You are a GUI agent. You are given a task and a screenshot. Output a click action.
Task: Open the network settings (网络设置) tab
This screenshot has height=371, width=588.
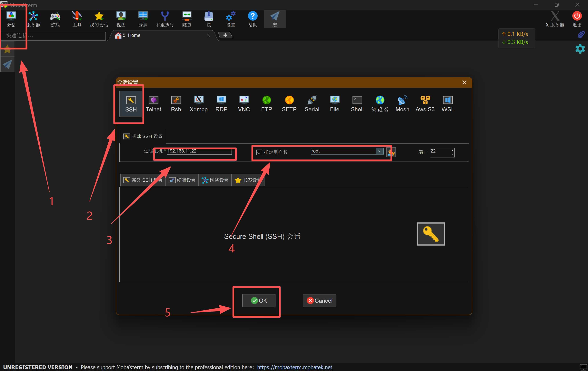click(215, 180)
